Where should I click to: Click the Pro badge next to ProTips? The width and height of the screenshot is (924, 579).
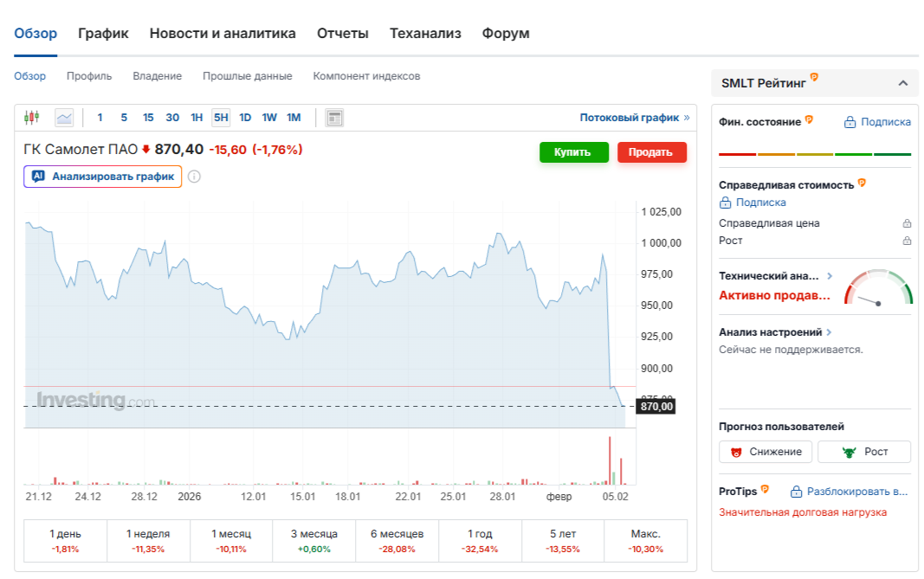click(765, 489)
